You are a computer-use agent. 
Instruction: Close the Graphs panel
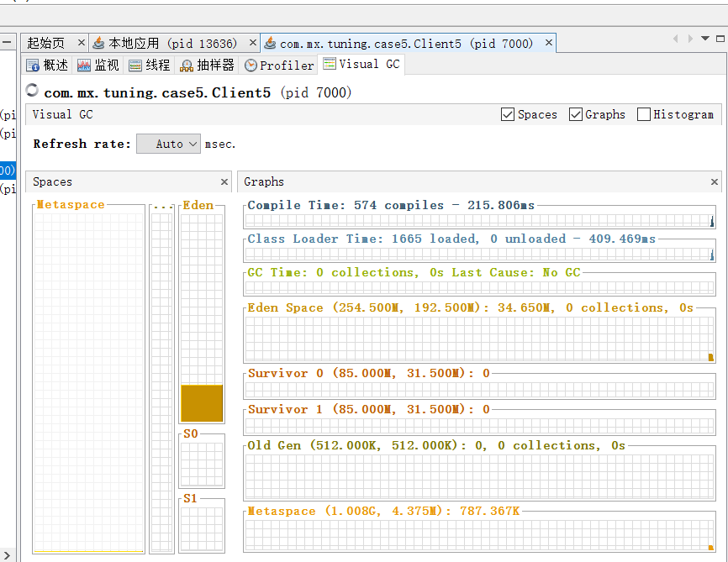click(714, 181)
